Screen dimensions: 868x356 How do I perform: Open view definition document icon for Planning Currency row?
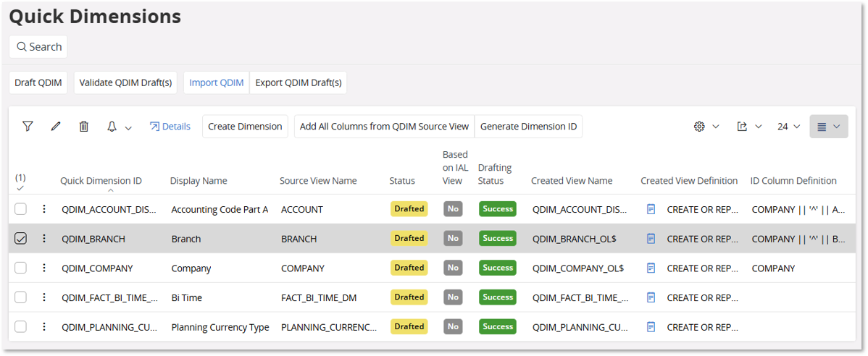coord(651,327)
